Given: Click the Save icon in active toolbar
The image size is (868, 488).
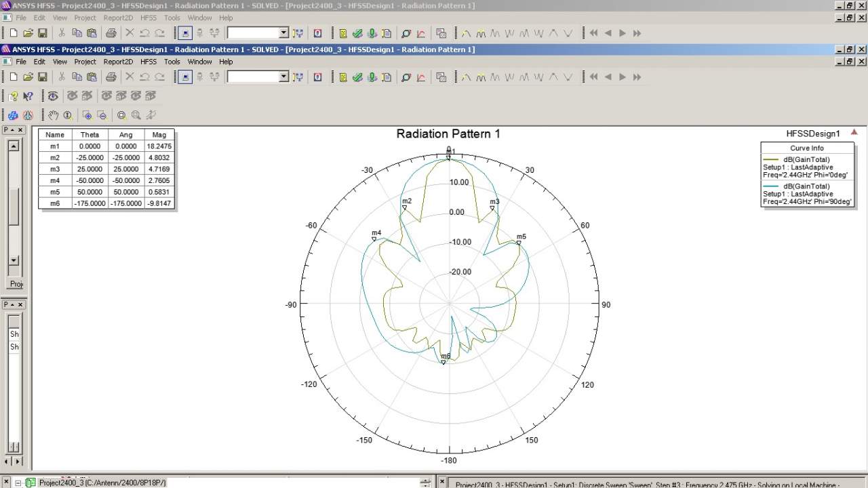Looking at the screenshot, I should tap(42, 77).
